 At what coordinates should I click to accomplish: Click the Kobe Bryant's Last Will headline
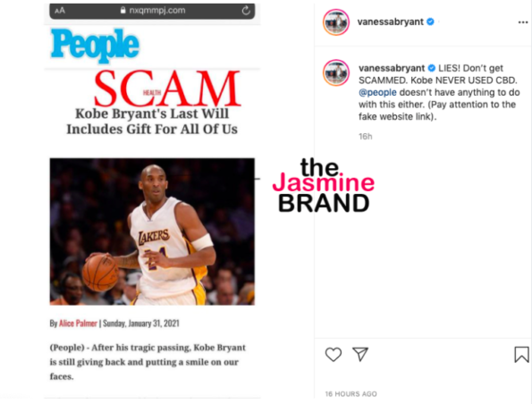(152, 121)
